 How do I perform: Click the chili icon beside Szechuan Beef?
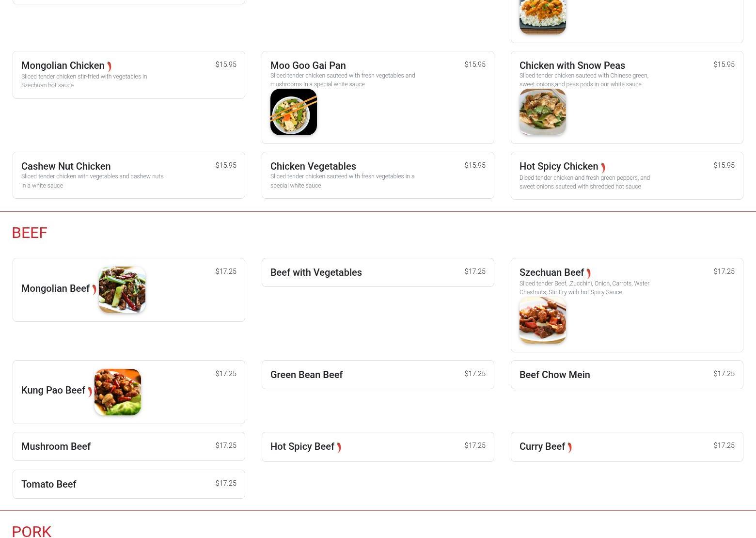[x=589, y=274]
